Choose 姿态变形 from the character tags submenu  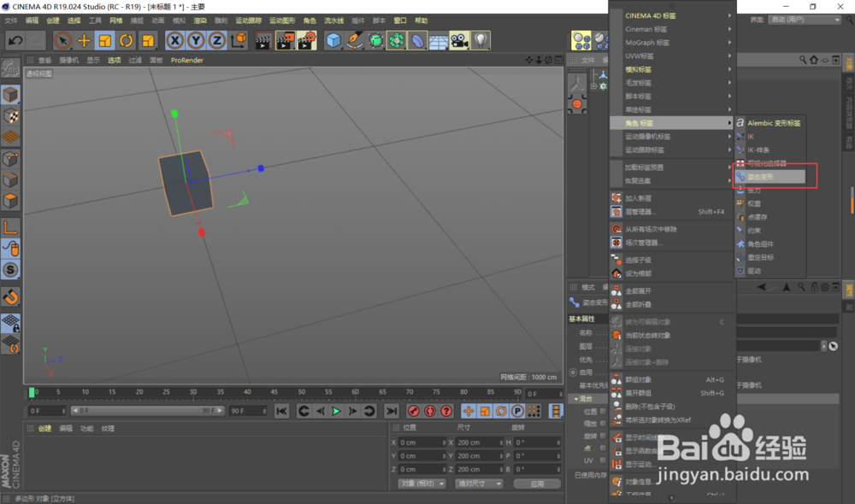(770, 177)
